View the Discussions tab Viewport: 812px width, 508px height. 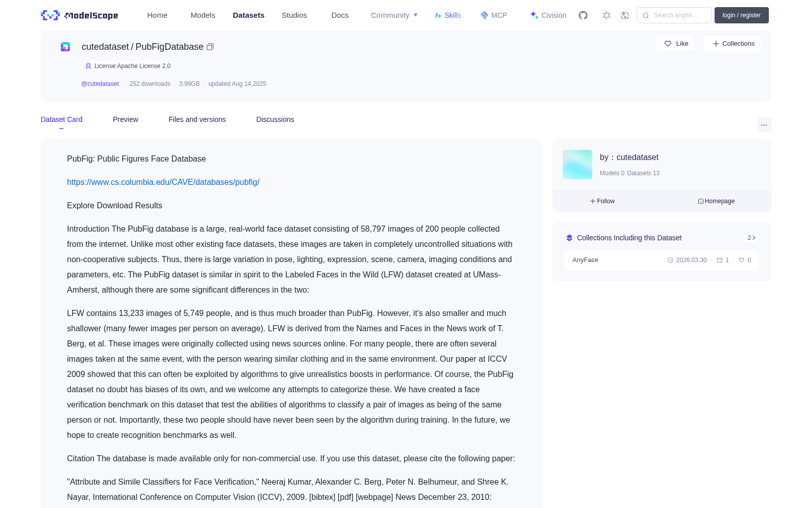275,119
